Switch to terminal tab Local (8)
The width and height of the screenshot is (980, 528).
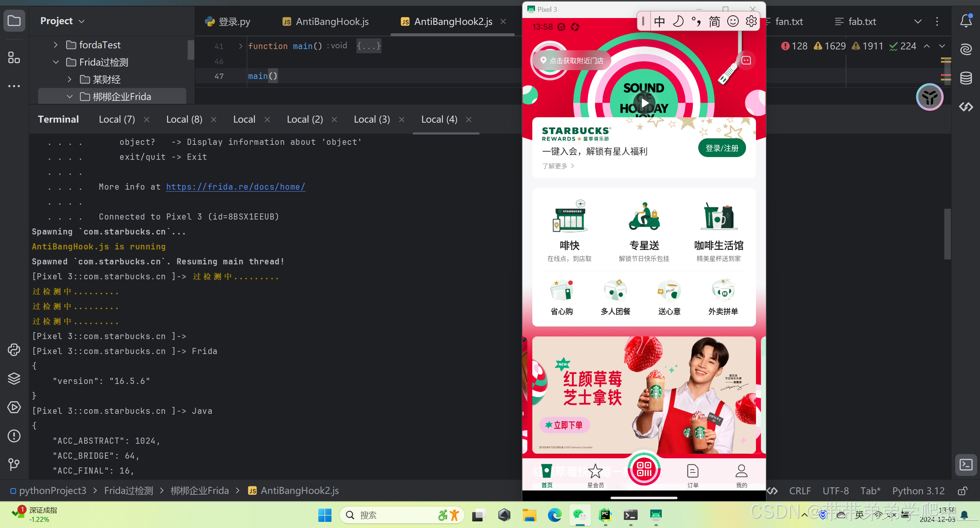[184, 120]
